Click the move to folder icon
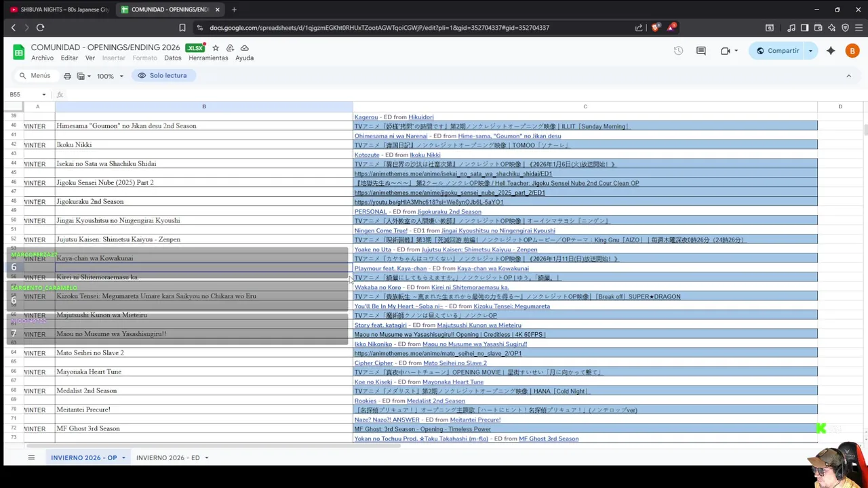The image size is (868, 488). 230,48
